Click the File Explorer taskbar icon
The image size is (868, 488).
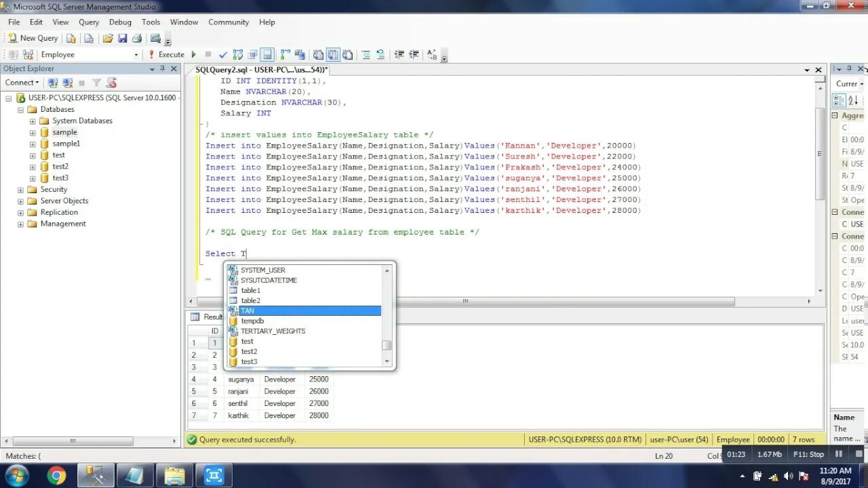pyautogui.click(x=174, y=476)
